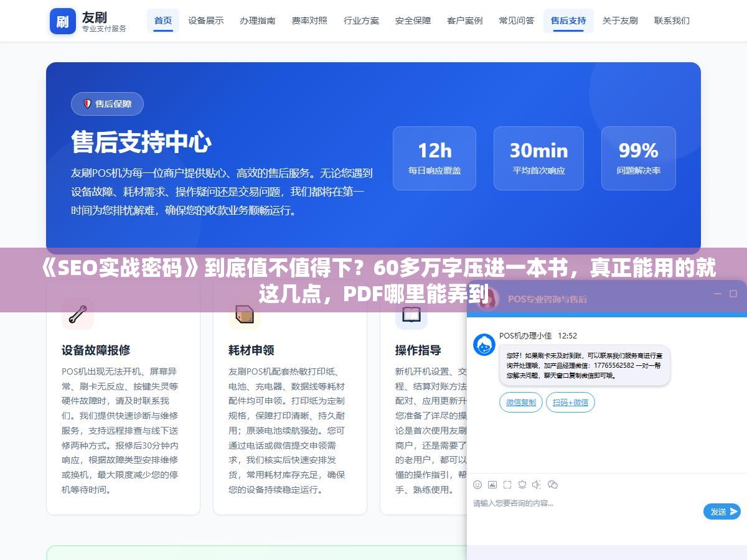Select the 售后支持 nav tab
Image resolution: width=747 pixels, height=560 pixels.
point(568,21)
